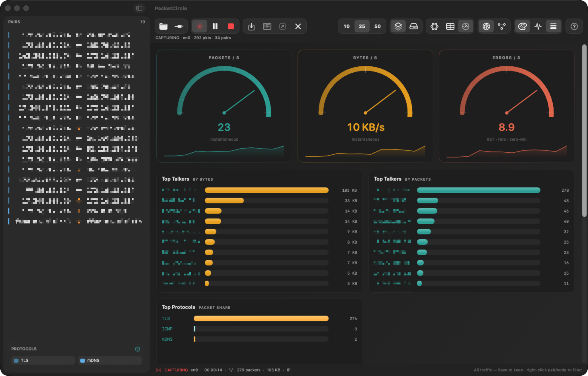Viewport: 588px width, 376px height.
Task: Stop capture with red square button
Action: (231, 26)
